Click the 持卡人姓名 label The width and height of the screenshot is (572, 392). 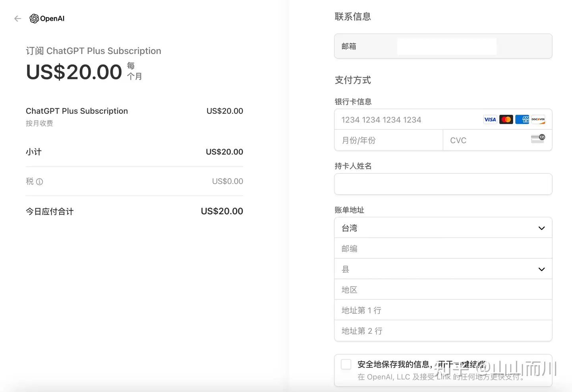point(353,166)
